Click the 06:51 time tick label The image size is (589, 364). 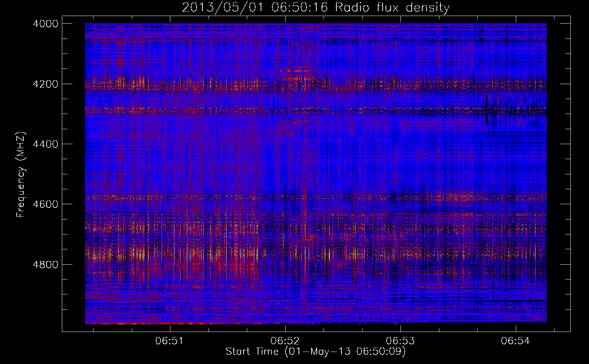tap(169, 341)
